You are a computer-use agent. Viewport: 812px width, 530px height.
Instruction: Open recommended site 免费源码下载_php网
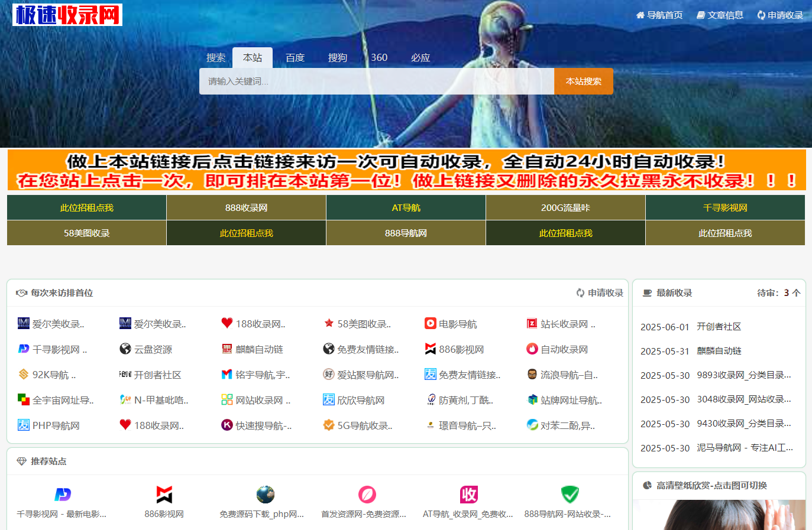[262, 503]
